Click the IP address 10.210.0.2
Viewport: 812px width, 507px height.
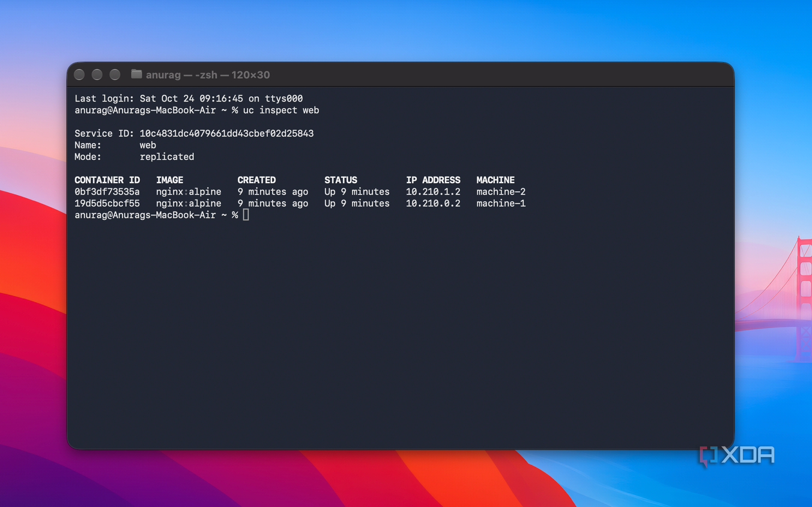[x=433, y=204]
